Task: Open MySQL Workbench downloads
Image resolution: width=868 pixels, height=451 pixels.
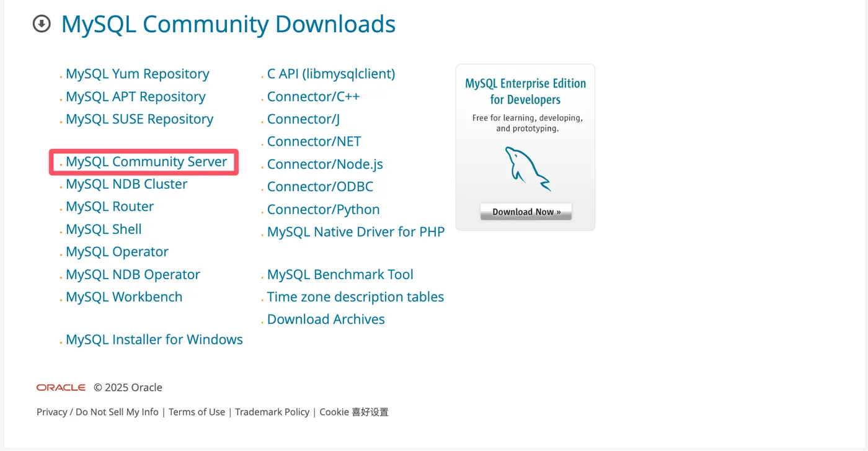Action: pos(124,297)
